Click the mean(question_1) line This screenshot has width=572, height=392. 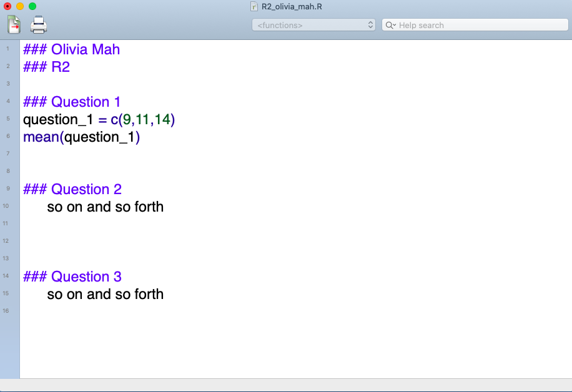click(81, 137)
